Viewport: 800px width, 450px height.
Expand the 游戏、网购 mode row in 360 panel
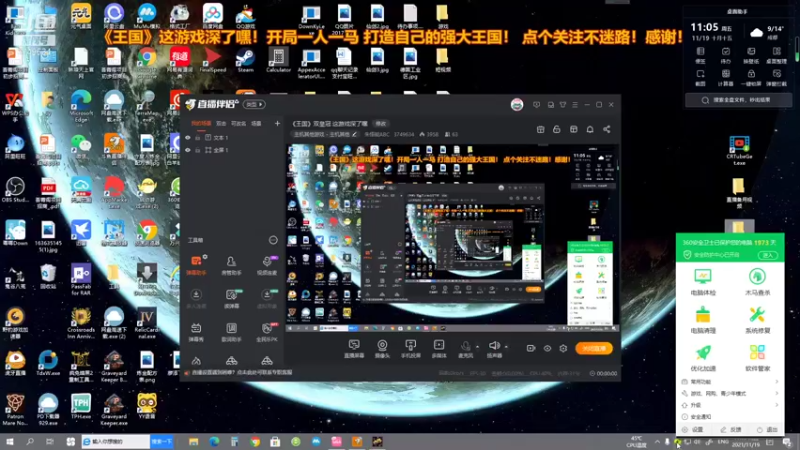(730, 393)
